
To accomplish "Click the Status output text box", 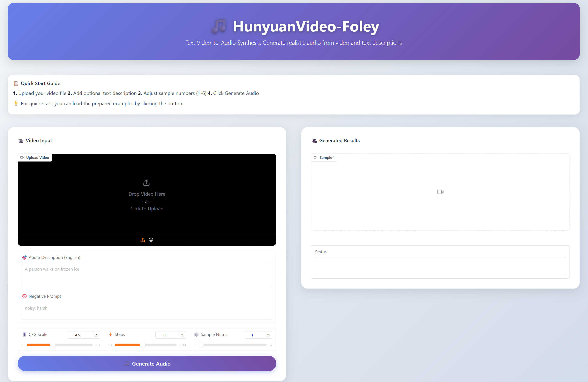I will (x=440, y=266).
